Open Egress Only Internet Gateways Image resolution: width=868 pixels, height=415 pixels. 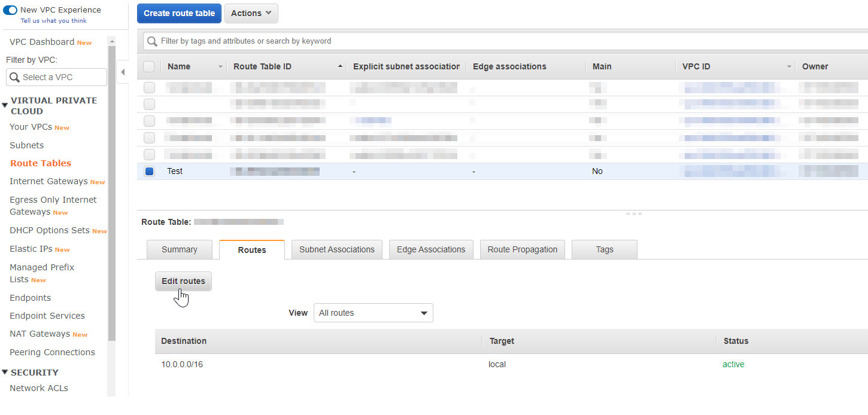[53, 206]
